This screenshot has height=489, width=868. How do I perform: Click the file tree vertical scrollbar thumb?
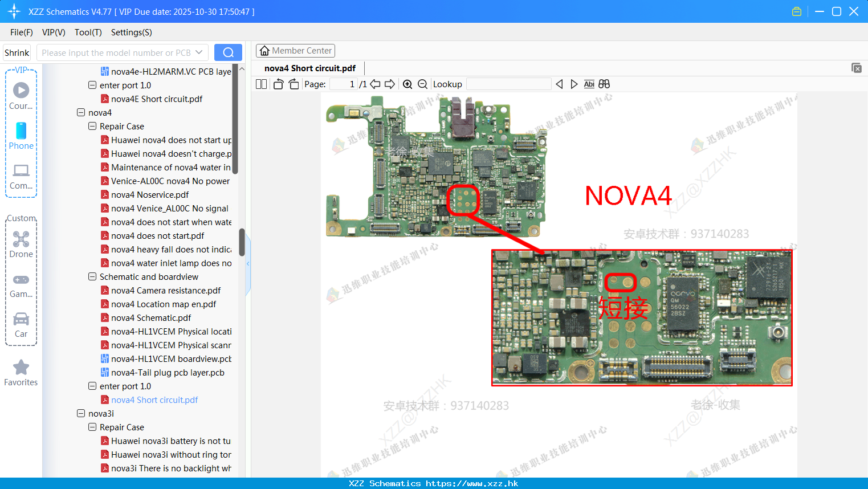pyautogui.click(x=242, y=243)
